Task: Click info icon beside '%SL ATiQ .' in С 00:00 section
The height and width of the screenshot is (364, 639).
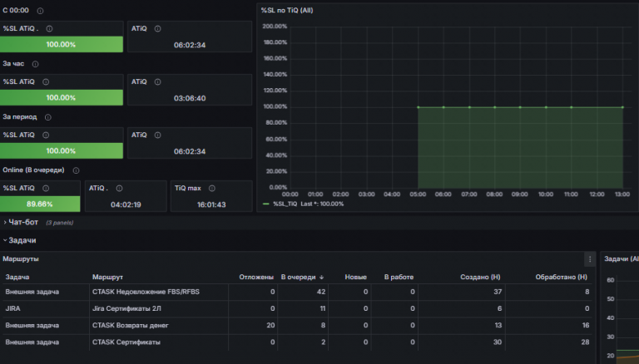Action: 49,29
